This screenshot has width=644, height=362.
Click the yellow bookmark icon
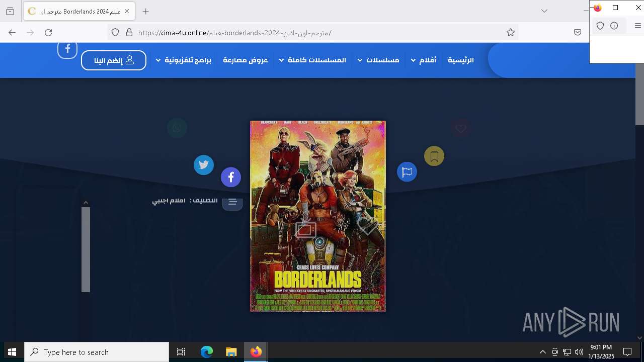pyautogui.click(x=434, y=156)
